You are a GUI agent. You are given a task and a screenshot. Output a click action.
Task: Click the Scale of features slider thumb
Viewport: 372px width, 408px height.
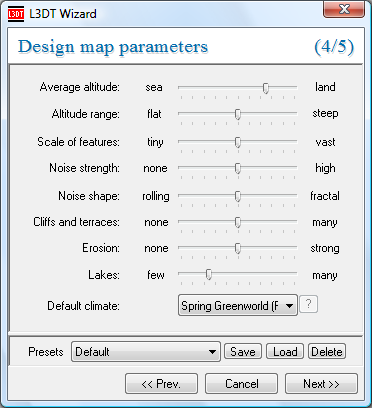tap(238, 143)
